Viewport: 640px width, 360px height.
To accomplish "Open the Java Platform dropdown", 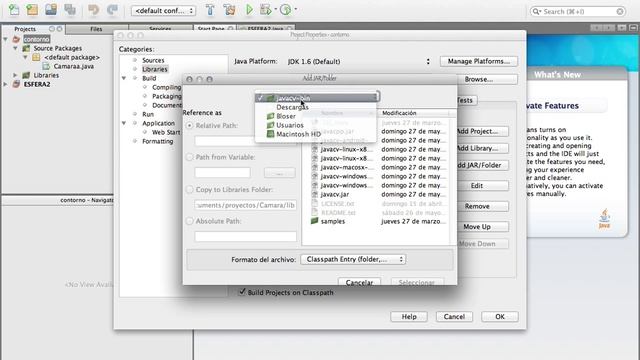I will tap(358, 62).
